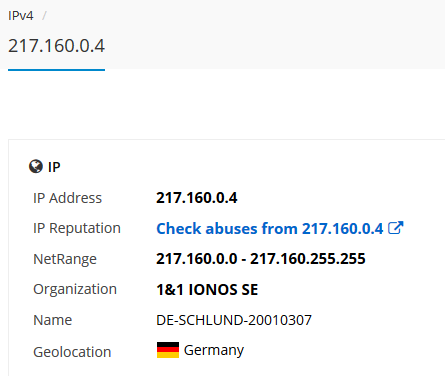Select the IPv4 breadcrumb link
The height and width of the screenshot is (376, 445).
[x=21, y=16]
